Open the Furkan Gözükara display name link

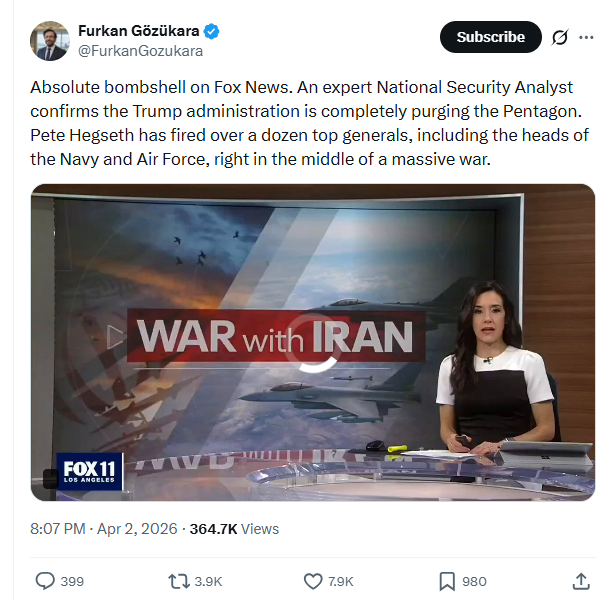click(x=139, y=31)
